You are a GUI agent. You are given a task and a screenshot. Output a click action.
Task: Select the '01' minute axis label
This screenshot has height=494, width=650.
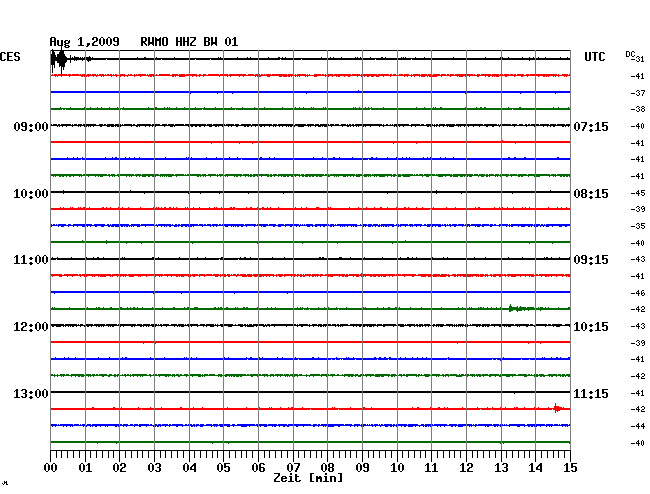pyautogui.click(x=85, y=467)
